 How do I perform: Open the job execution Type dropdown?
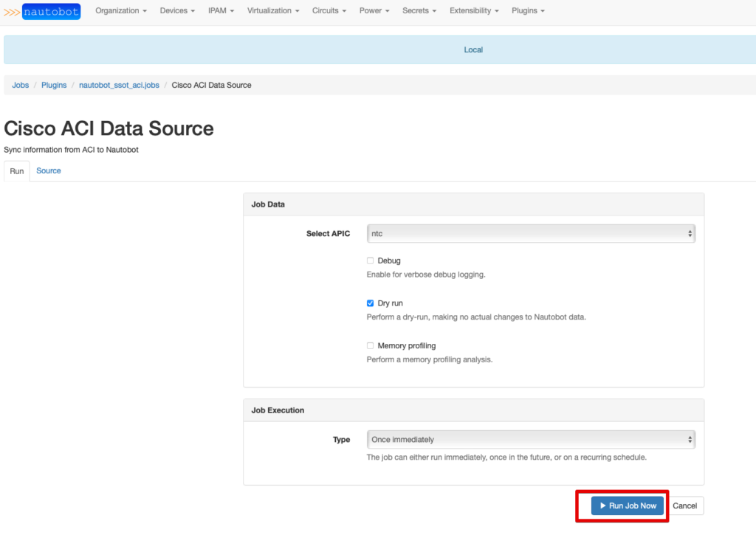(x=531, y=440)
